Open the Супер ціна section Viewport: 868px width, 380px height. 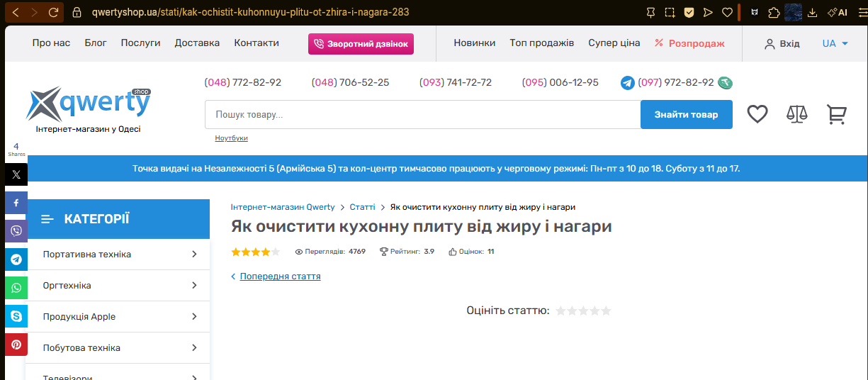pyautogui.click(x=614, y=43)
